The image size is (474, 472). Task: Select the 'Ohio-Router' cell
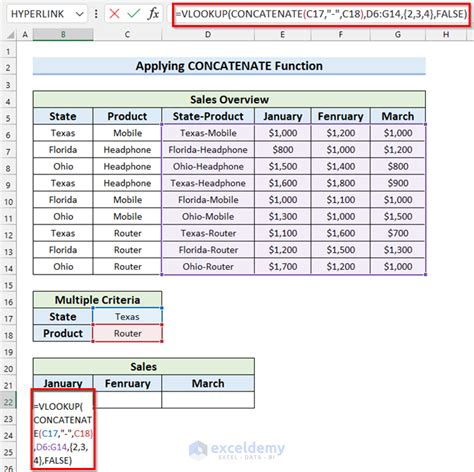(x=208, y=266)
